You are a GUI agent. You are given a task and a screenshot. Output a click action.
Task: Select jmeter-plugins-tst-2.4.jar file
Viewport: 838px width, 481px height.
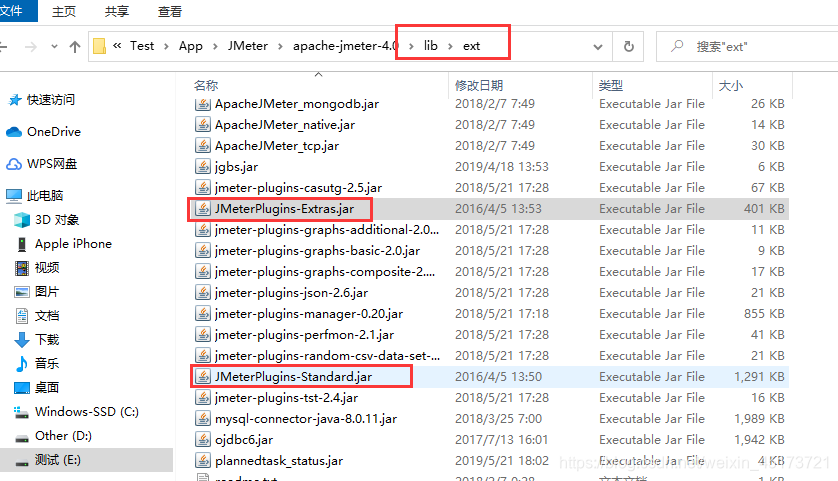tap(286, 398)
